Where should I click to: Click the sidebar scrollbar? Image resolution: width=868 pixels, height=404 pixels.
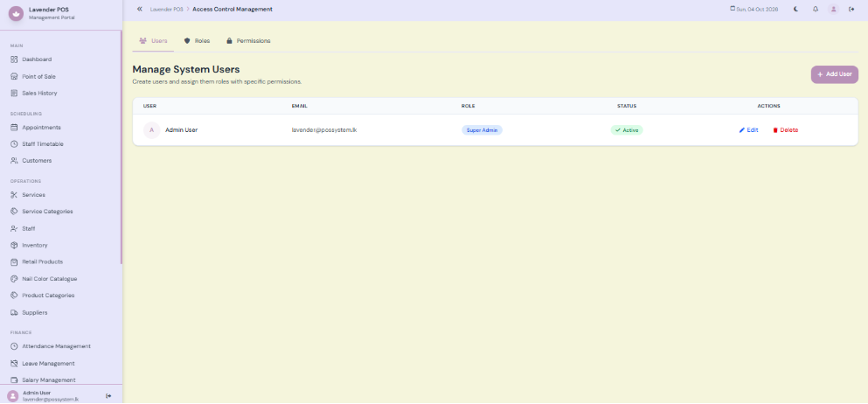point(122,147)
